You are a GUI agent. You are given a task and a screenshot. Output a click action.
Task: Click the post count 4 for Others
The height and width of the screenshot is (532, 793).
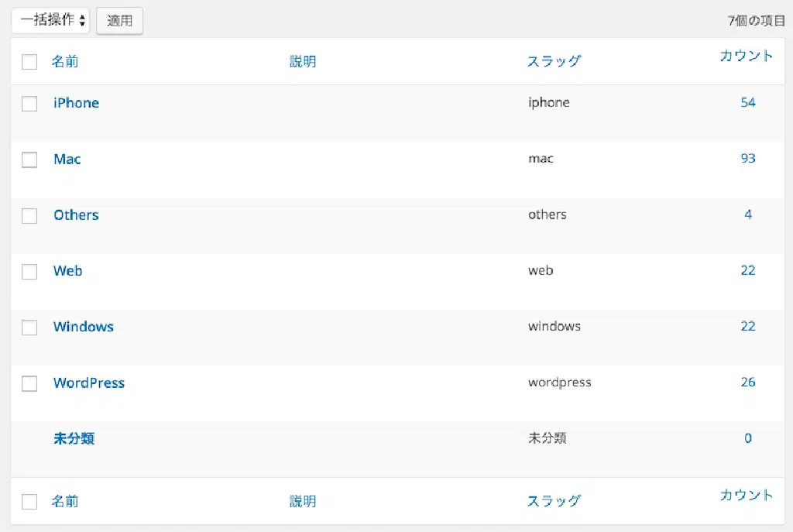pyautogui.click(x=748, y=215)
